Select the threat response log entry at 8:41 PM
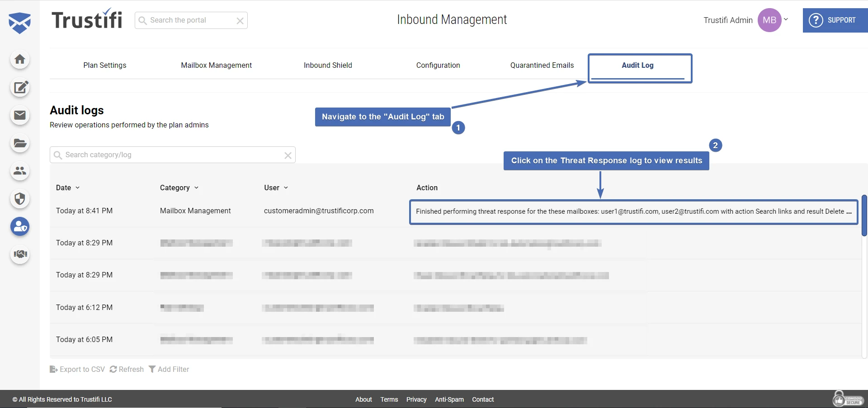 [x=633, y=211]
